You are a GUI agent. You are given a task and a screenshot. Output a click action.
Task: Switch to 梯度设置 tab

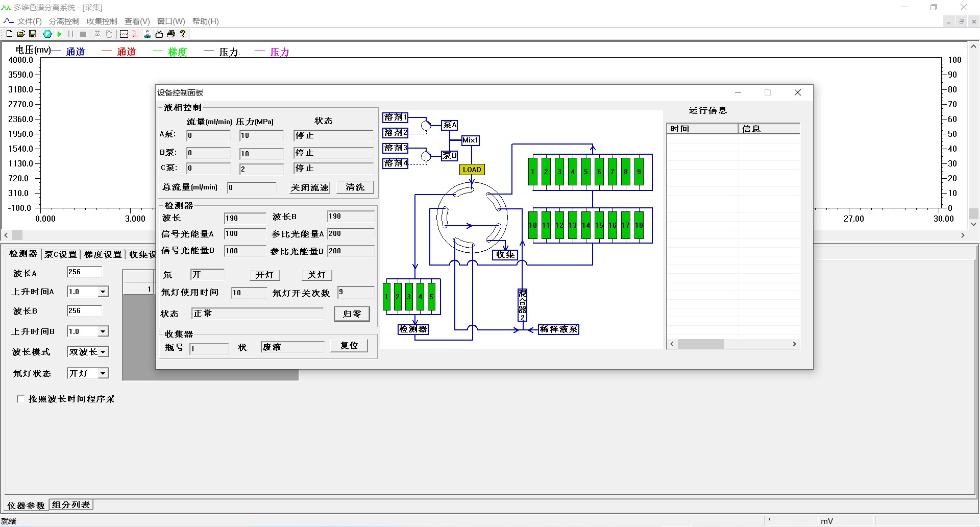[x=103, y=254]
